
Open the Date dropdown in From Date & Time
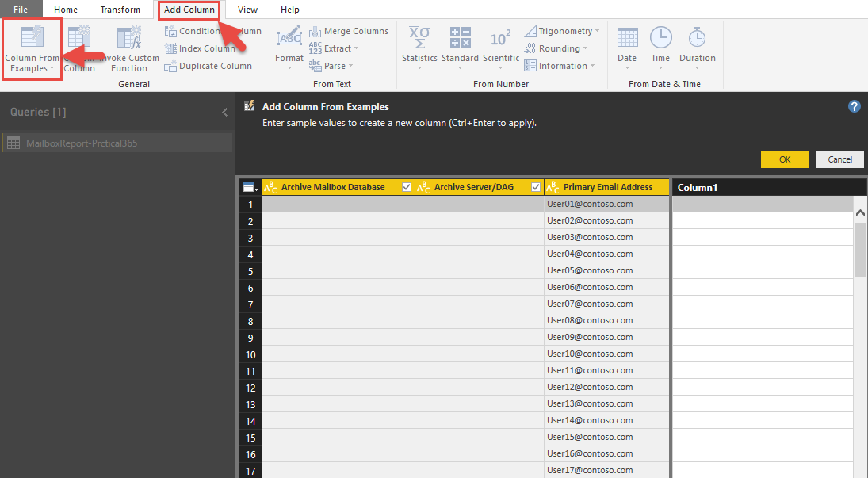tap(626, 49)
